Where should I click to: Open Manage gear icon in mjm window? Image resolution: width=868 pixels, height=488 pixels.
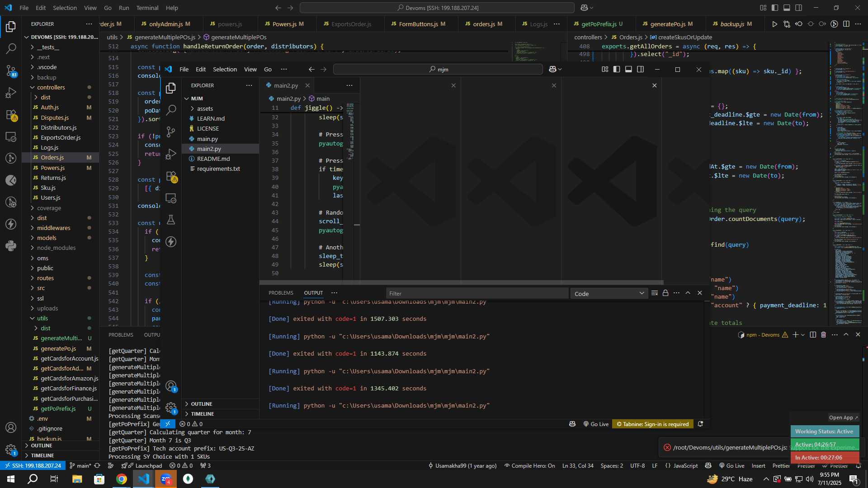(171, 408)
